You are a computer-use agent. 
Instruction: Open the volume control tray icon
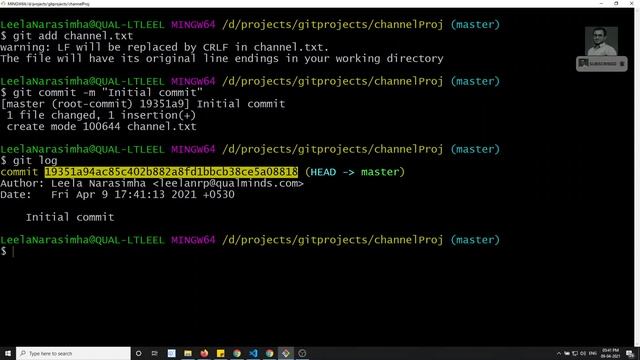(583, 353)
